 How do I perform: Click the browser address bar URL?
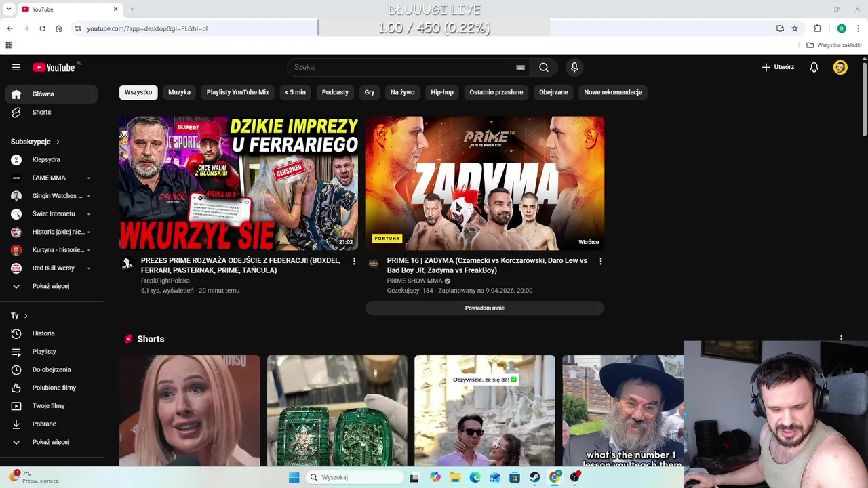click(x=147, y=28)
